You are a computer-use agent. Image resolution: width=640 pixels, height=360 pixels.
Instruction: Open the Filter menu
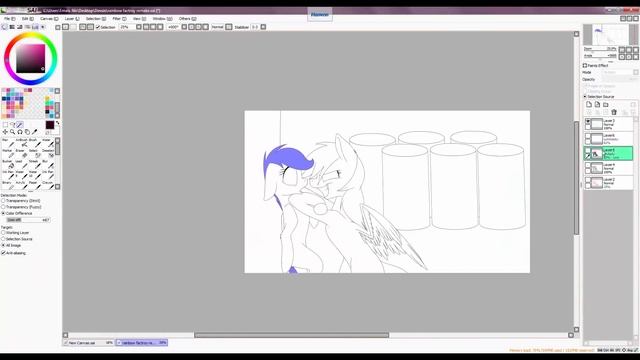point(119,19)
